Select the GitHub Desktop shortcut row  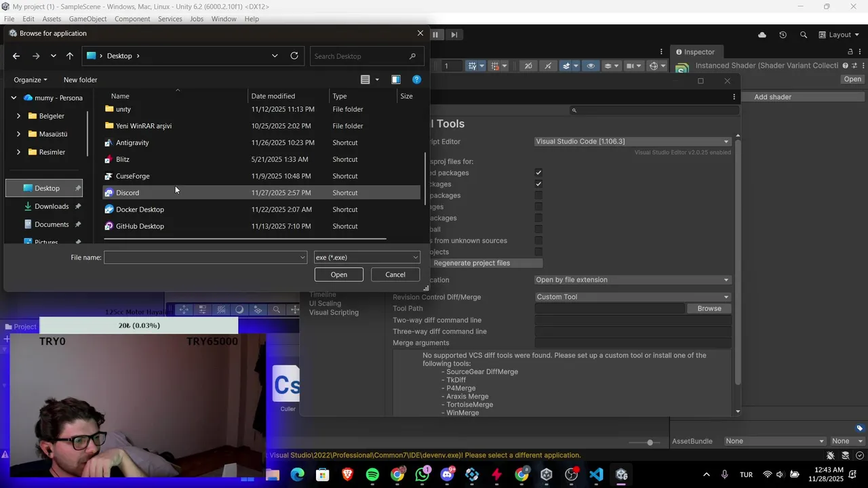tap(262, 226)
